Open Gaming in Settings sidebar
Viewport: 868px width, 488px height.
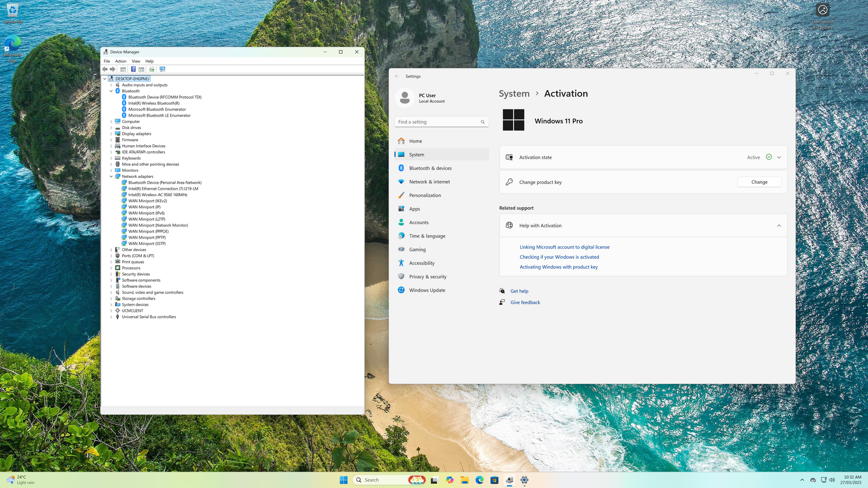coord(442,249)
